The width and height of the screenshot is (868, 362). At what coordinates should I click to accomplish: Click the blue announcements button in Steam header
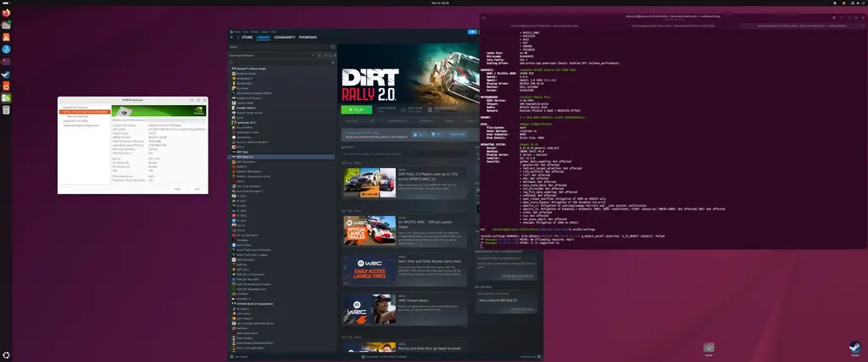coord(473,32)
